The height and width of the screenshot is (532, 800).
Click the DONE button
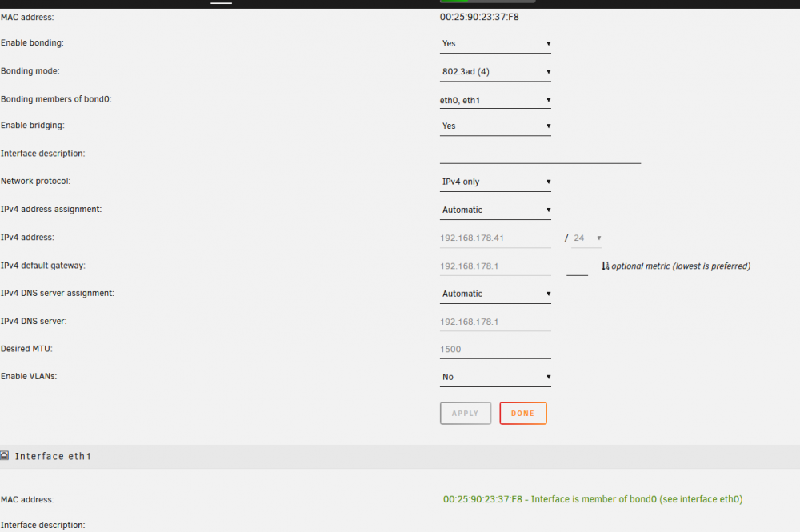523,413
